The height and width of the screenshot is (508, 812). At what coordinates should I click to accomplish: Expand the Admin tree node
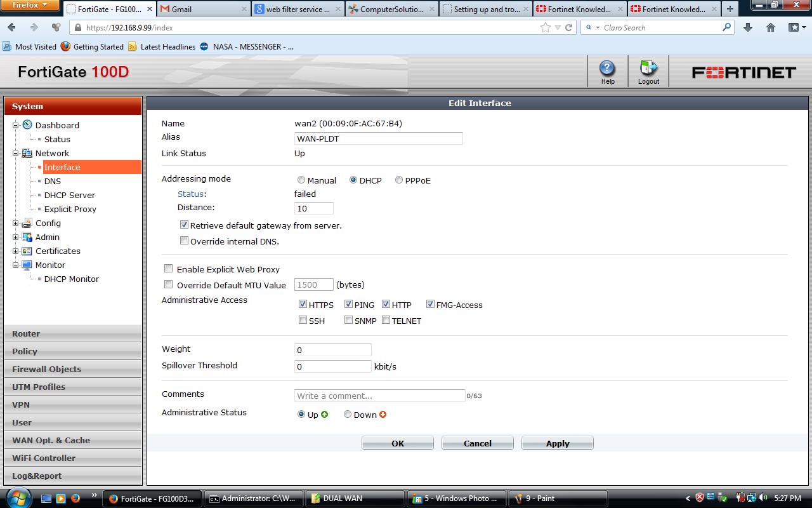pos(16,237)
